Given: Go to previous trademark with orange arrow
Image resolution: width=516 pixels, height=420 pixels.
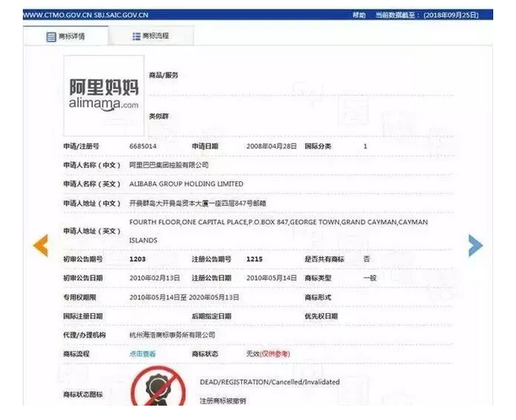Looking at the screenshot, I should pos(40,245).
